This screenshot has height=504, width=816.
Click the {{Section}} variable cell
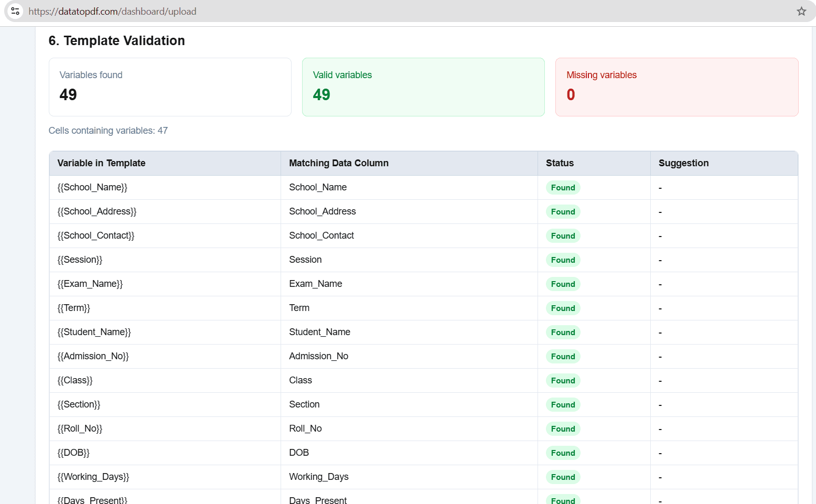pyautogui.click(x=165, y=404)
